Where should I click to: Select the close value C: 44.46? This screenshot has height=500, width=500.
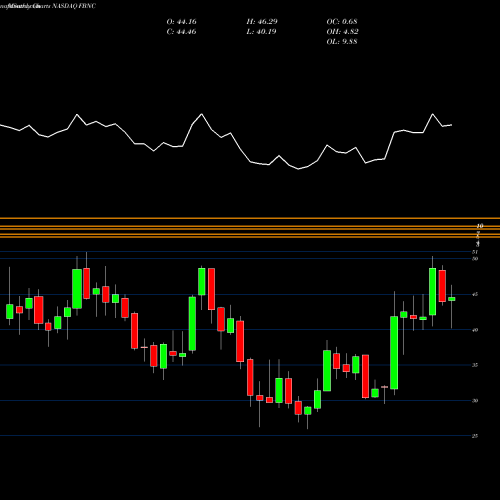pos(181,32)
